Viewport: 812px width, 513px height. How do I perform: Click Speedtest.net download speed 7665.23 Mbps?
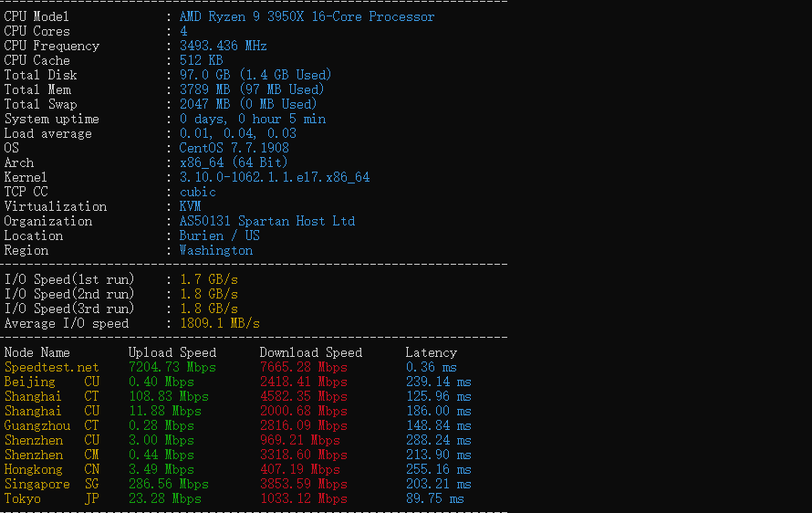click(303, 367)
